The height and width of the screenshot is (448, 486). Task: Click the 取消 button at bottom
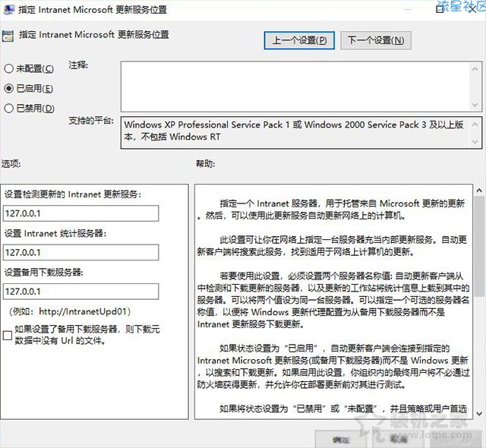pyautogui.click(x=399, y=440)
